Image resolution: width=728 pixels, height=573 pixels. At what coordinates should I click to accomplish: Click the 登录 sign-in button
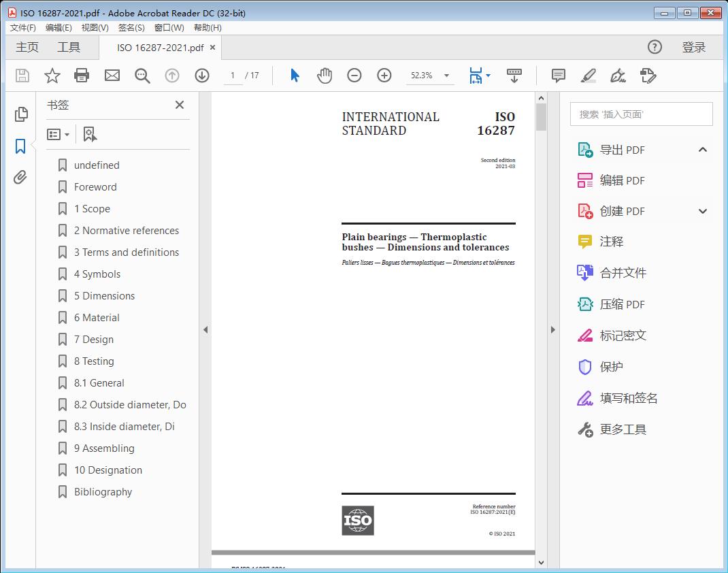coord(693,47)
